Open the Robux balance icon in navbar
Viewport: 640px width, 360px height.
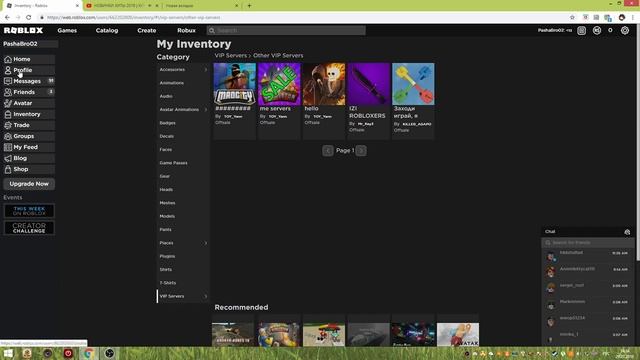597,30
